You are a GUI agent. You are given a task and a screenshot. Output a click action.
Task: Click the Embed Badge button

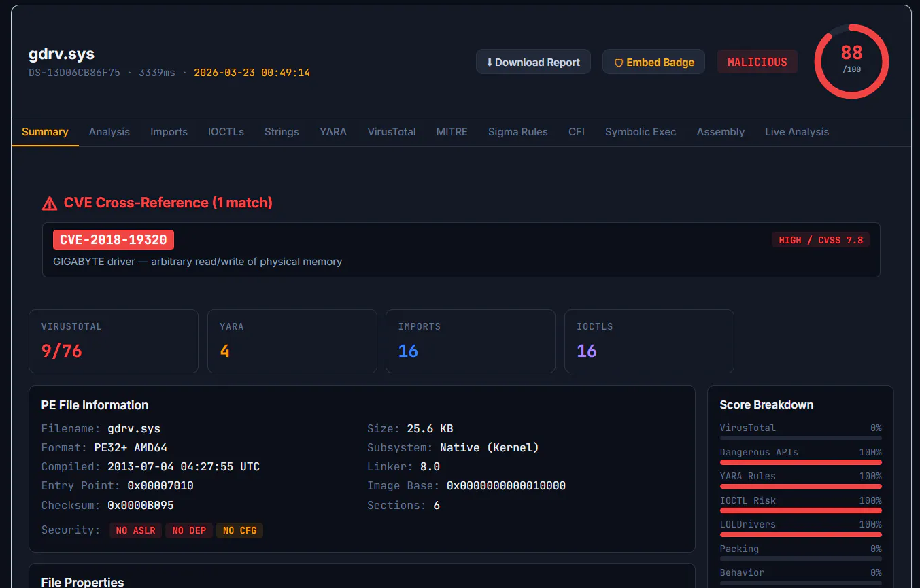(653, 62)
